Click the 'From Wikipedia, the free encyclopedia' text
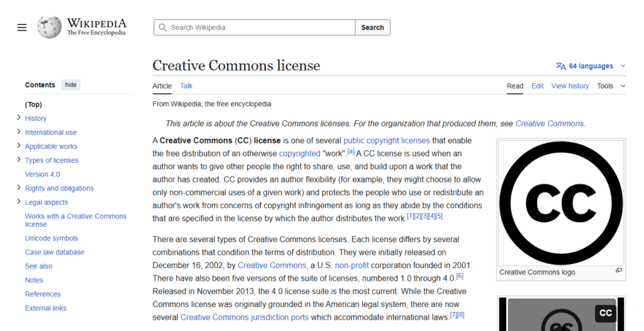 (211, 104)
